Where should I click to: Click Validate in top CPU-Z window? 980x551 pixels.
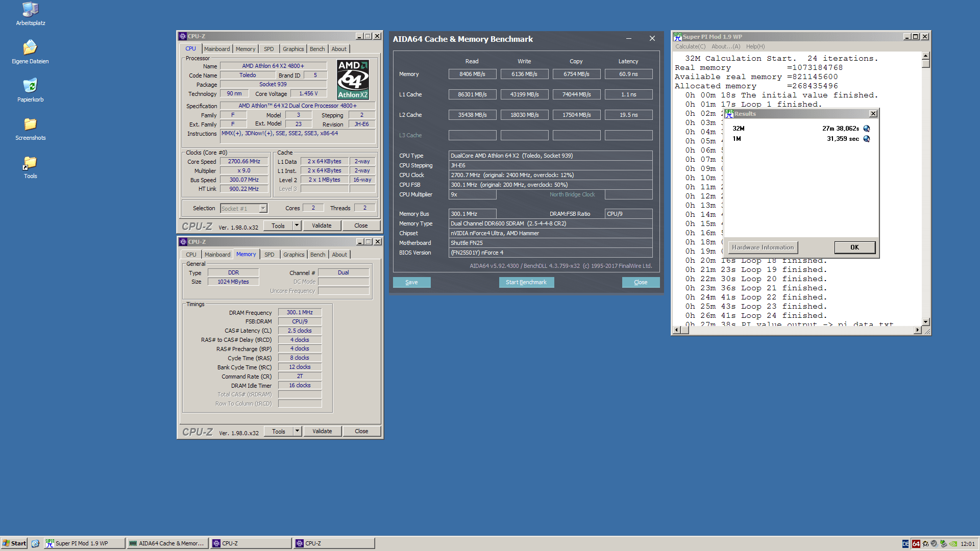click(322, 226)
